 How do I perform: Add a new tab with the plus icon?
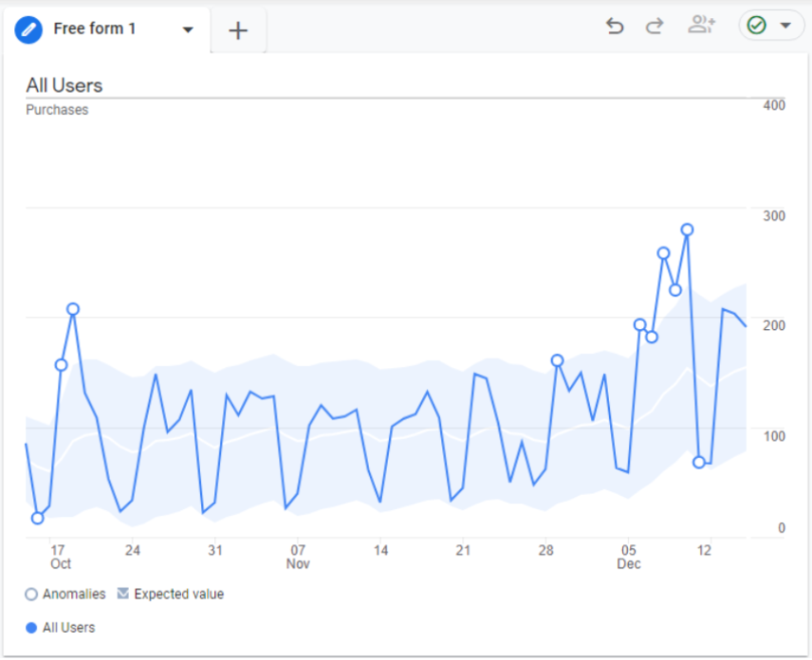coord(238,30)
